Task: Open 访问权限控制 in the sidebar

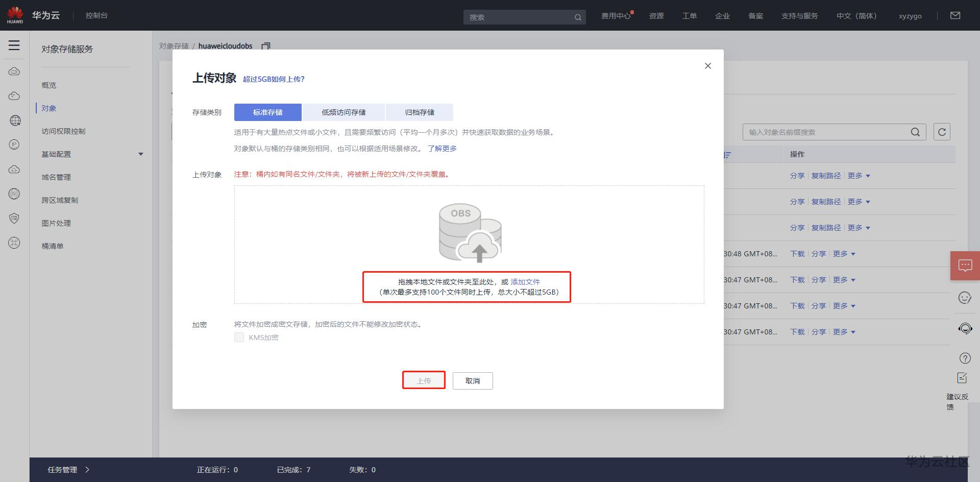Action: pos(63,131)
